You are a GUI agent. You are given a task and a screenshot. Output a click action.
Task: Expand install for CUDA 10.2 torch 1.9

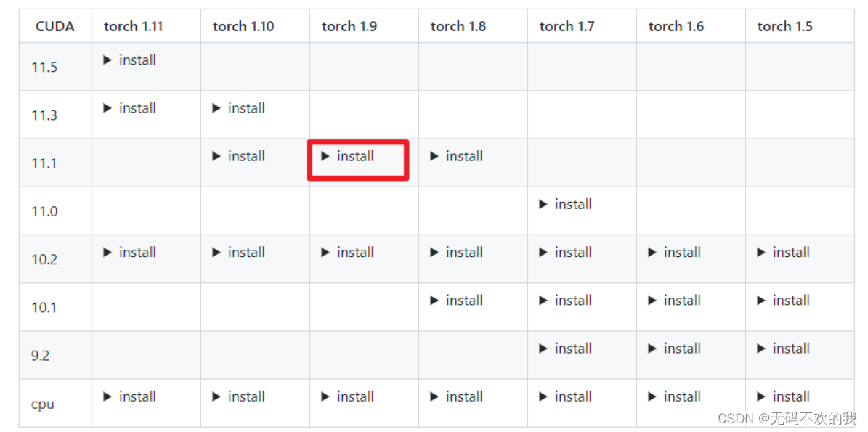(x=348, y=253)
